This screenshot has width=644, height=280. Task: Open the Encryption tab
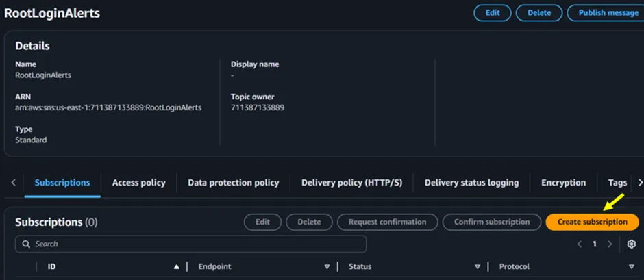(x=563, y=183)
